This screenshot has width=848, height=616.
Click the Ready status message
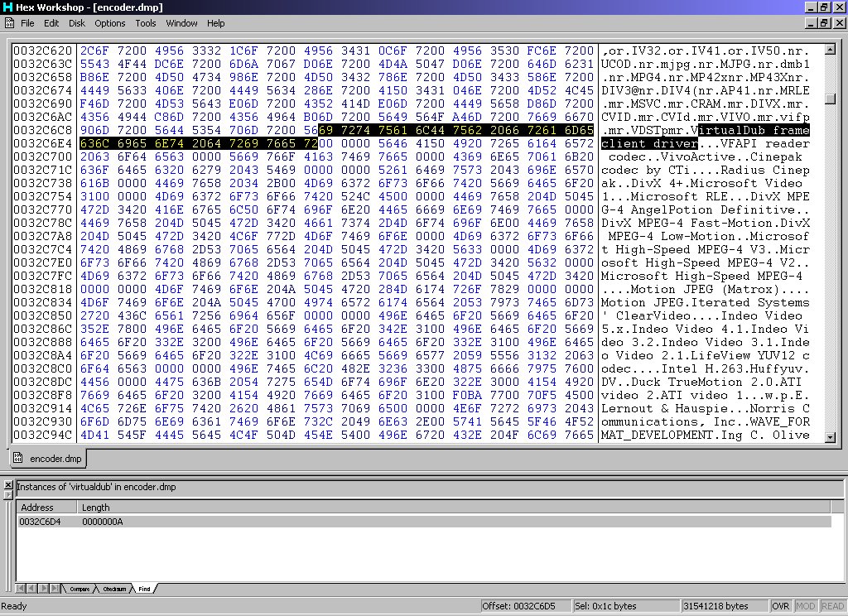pyautogui.click(x=14, y=606)
